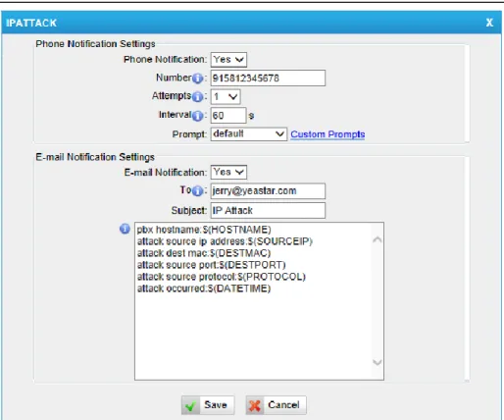The image size is (504, 420).
Task: Click the info icon next to Interval
Action: click(x=197, y=116)
